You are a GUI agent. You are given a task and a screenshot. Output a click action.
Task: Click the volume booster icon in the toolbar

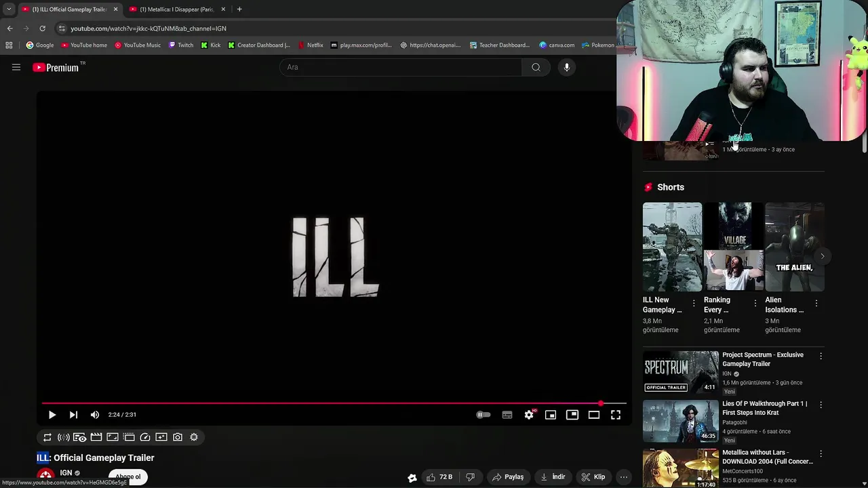pyautogui.click(x=64, y=438)
